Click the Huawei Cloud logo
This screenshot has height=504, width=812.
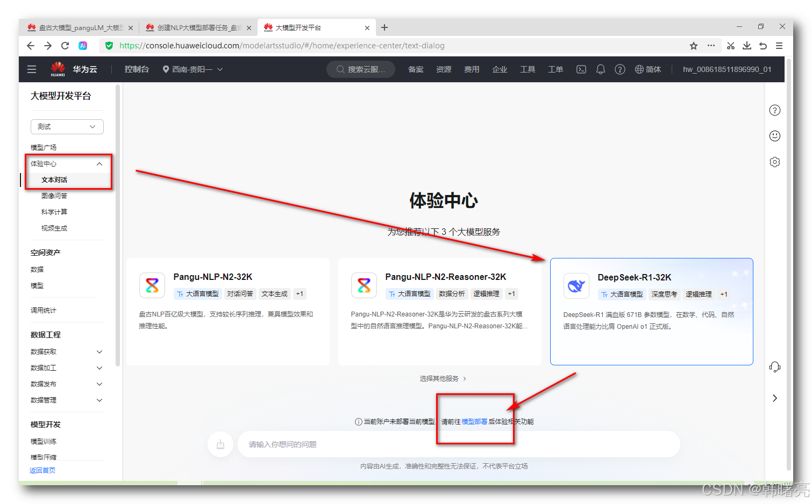(58, 69)
